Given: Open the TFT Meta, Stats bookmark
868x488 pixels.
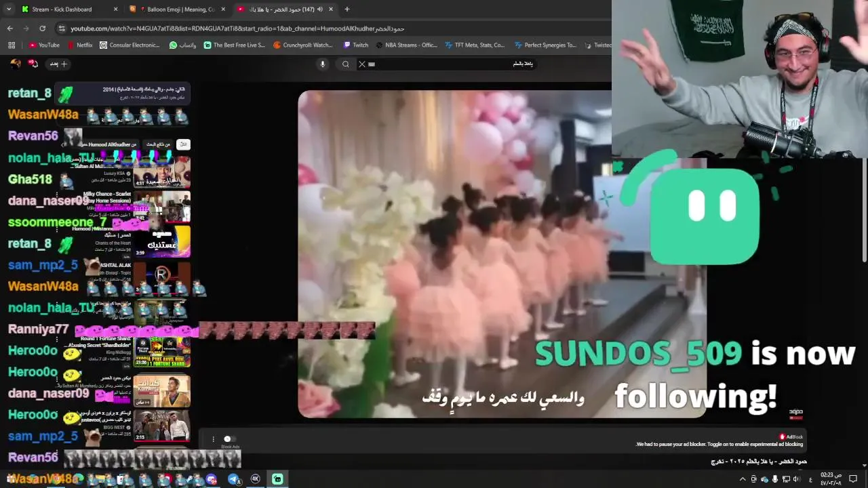Looking at the screenshot, I should [475, 45].
